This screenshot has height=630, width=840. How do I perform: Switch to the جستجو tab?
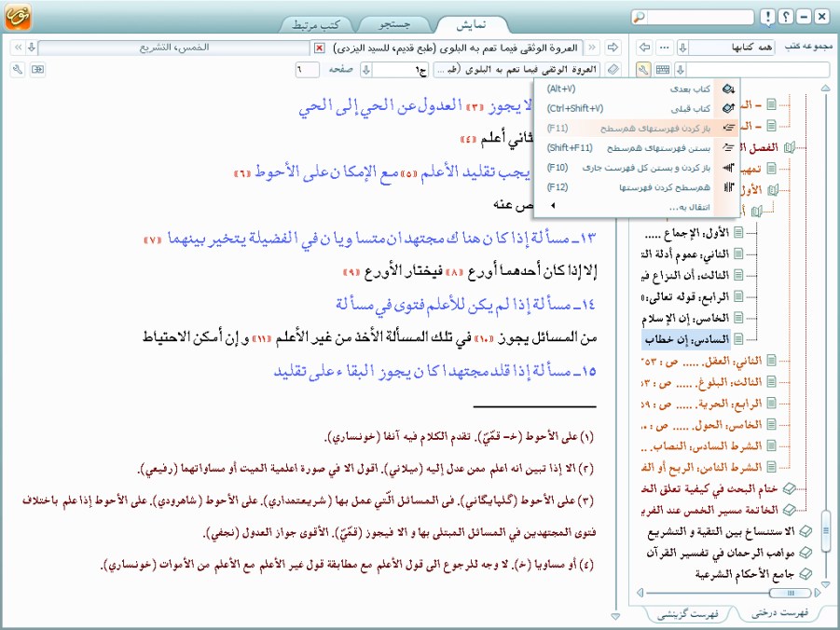click(394, 24)
